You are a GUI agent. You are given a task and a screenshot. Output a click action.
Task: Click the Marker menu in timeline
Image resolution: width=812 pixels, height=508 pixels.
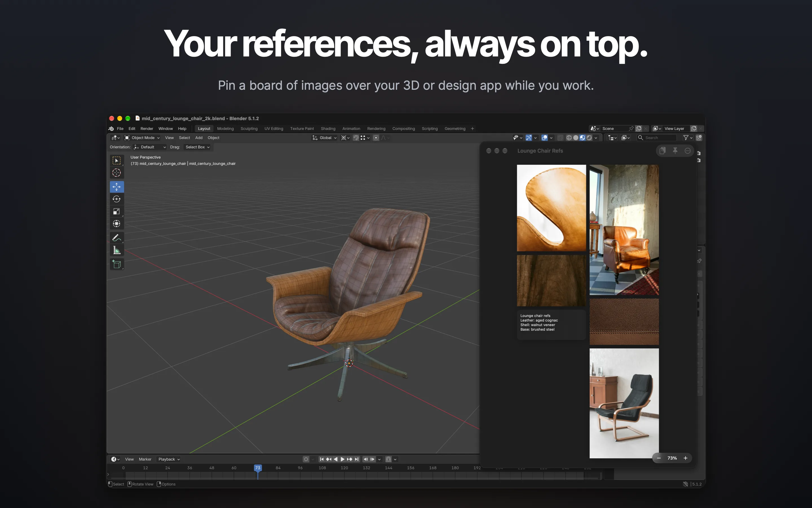[x=145, y=459]
